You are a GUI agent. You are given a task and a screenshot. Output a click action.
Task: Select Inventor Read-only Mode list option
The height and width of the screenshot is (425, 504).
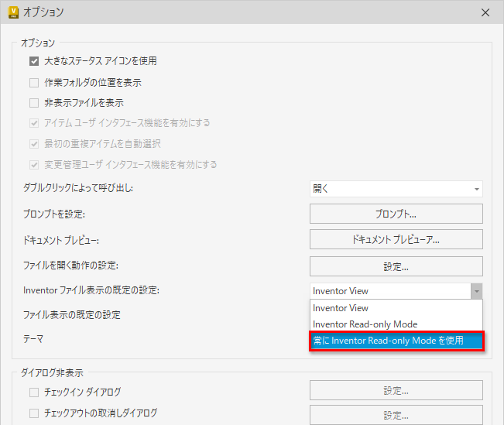[396, 324]
